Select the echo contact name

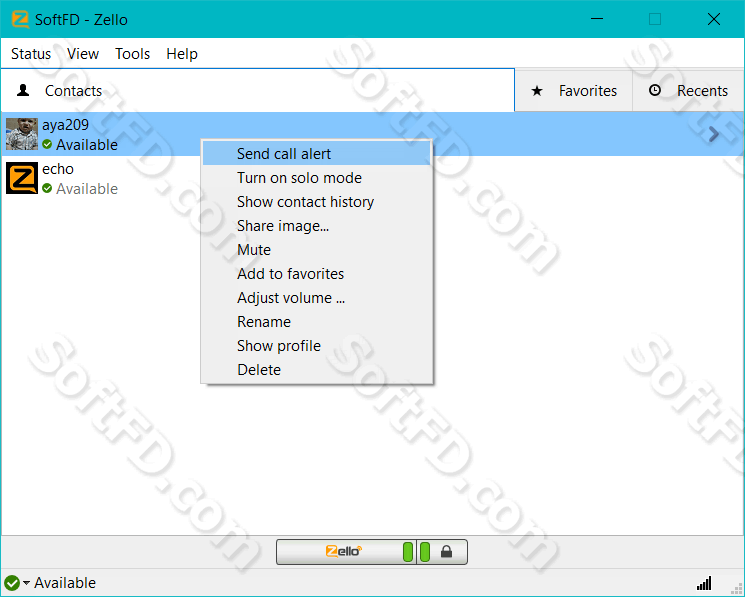[58, 169]
